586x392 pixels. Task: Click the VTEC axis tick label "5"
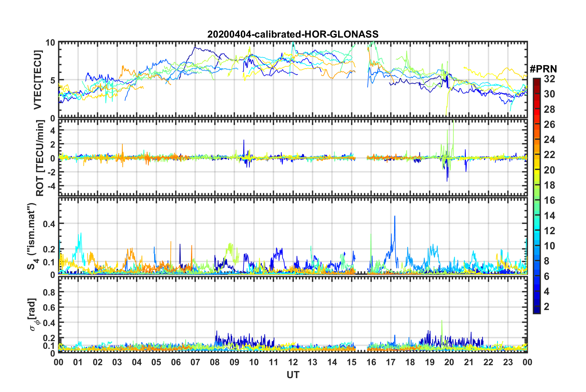pyautogui.click(x=52, y=80)
